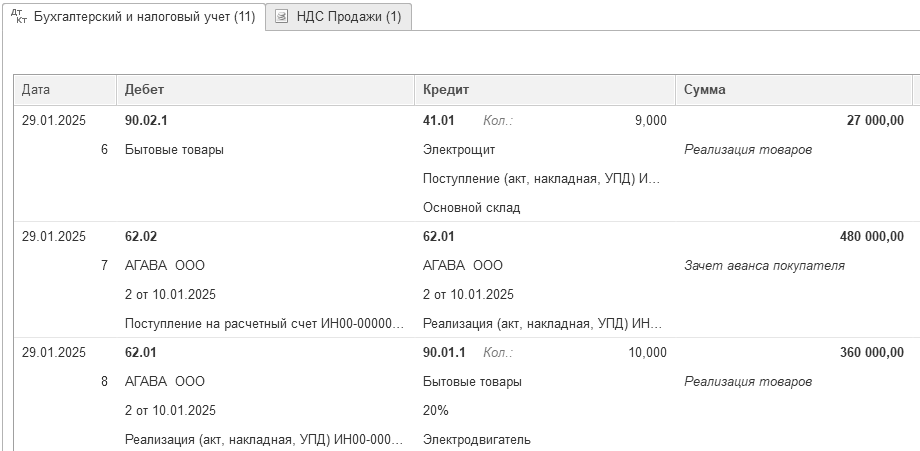Viewport: 920px width, 451px height.
Task: Select debit account 62.02 in row 7
Action: pyautogui.click(x=141, y=237)
